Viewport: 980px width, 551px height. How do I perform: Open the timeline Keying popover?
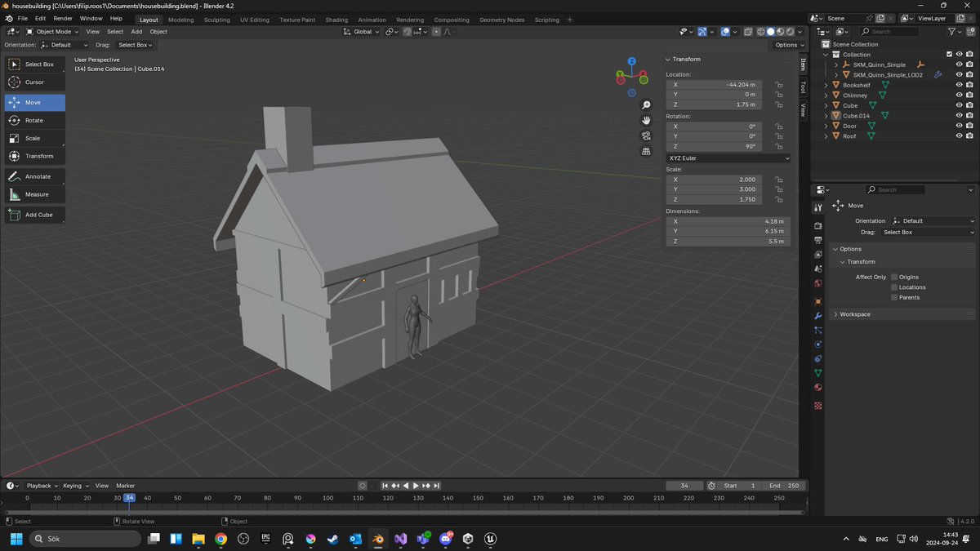[74, 486]
